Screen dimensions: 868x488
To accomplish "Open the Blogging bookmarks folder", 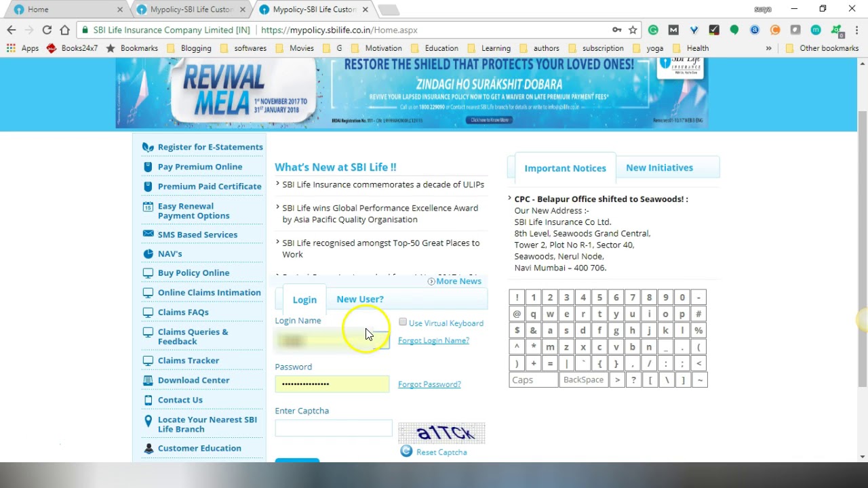I will point(189,48).
